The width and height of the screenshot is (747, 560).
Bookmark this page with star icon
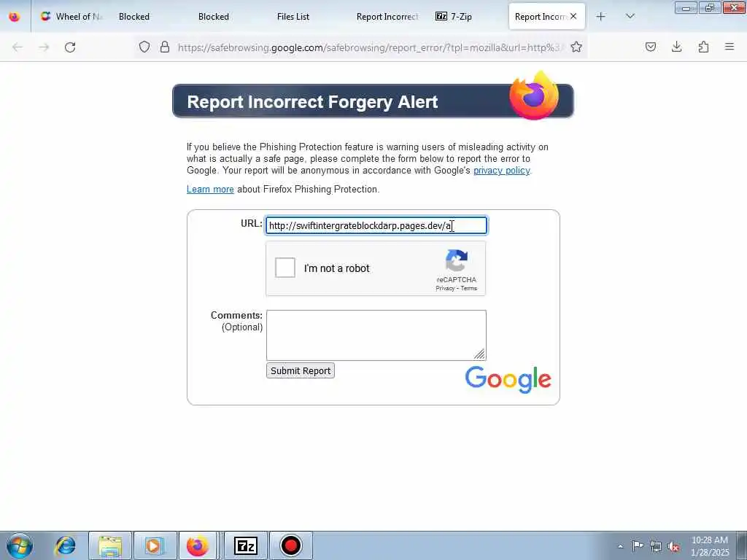576,47
